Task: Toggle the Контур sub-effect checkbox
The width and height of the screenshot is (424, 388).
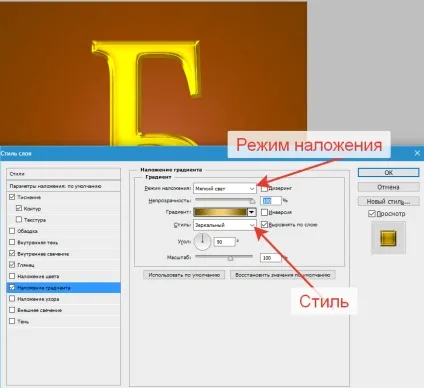Action: coord(19,208)
